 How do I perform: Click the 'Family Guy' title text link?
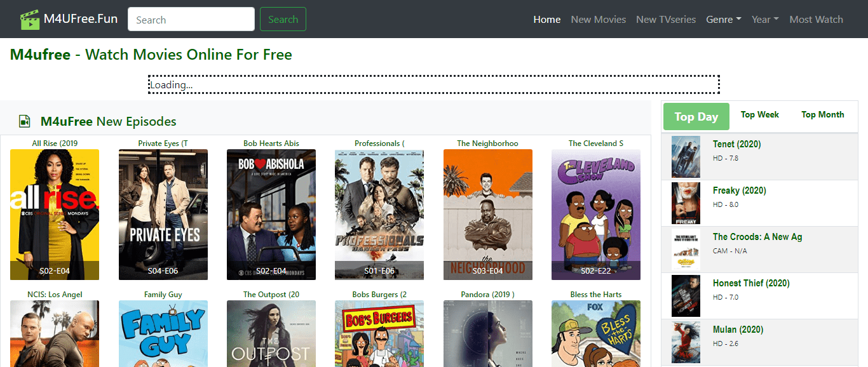163,294
